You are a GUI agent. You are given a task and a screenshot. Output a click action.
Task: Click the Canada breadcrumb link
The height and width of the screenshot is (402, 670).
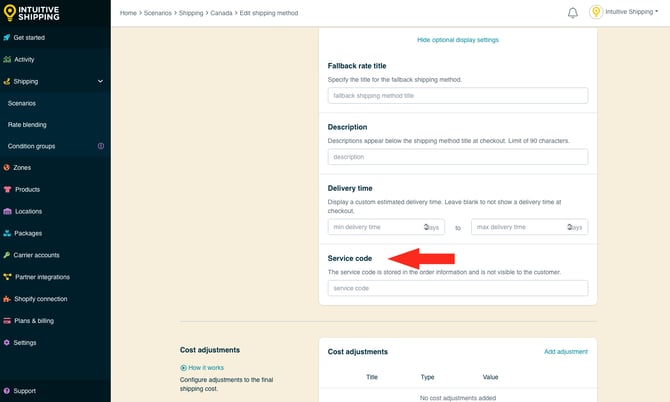click(221, 13)
